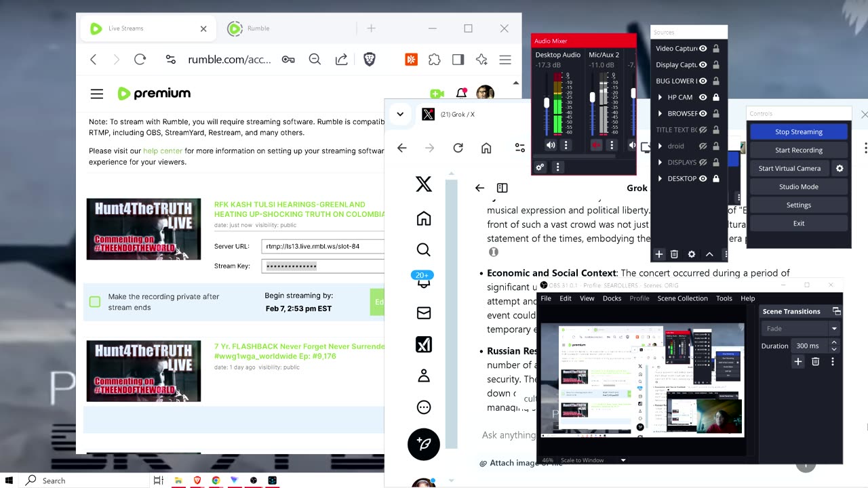Image resolution: width=868 pixels, height=488 pixels.
Task: Open Grok icon in X sidebar
Action: tap(424, 344)
